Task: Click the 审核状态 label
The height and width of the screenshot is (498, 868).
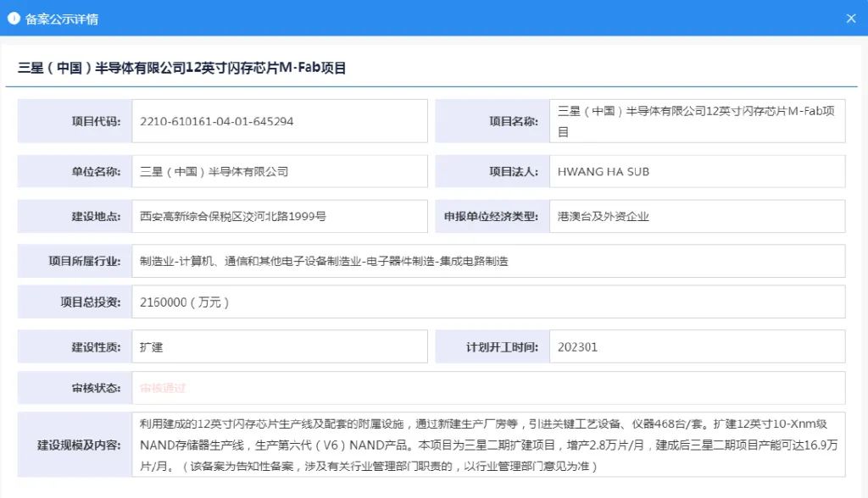Action: (x=96, y=388)
